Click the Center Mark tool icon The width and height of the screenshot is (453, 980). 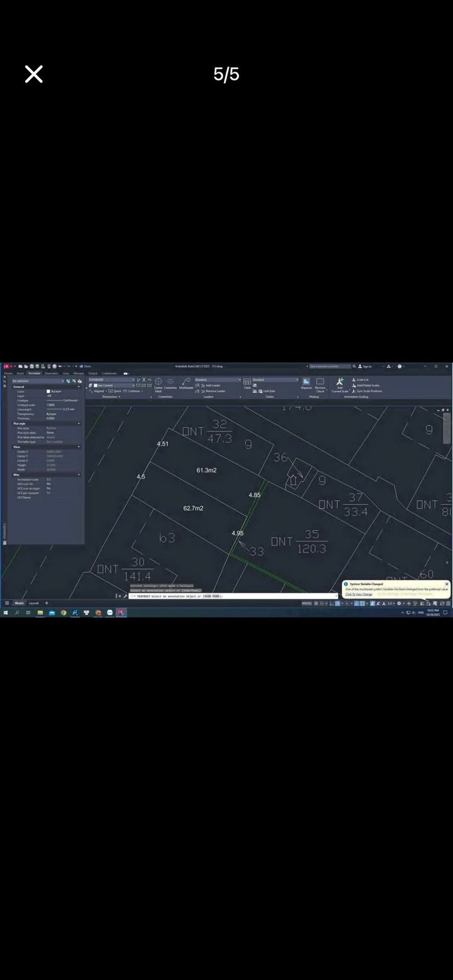tap(159, 383)
